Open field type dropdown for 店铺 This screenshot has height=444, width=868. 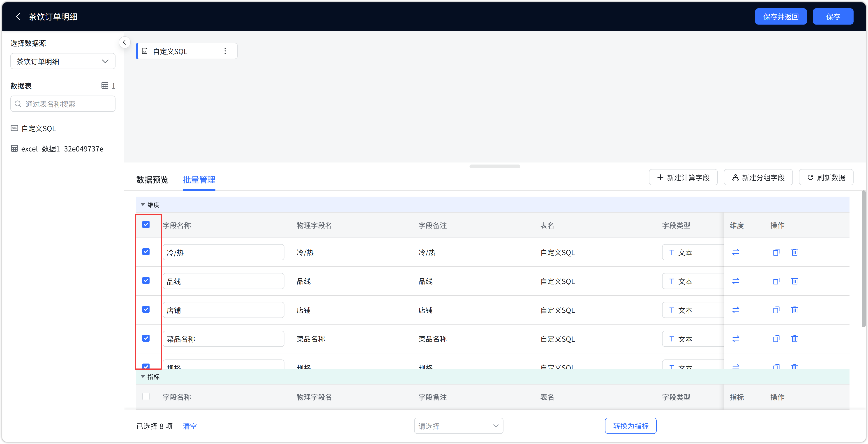pyautogui.click(x=693, y=310)
